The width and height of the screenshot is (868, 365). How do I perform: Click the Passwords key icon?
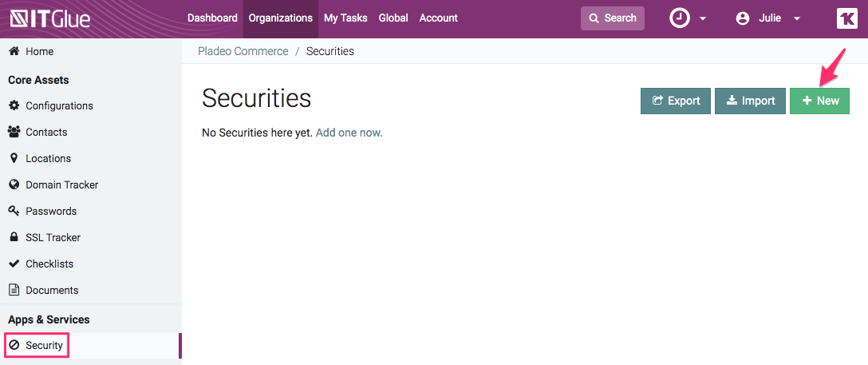click(x=14, y=211)
